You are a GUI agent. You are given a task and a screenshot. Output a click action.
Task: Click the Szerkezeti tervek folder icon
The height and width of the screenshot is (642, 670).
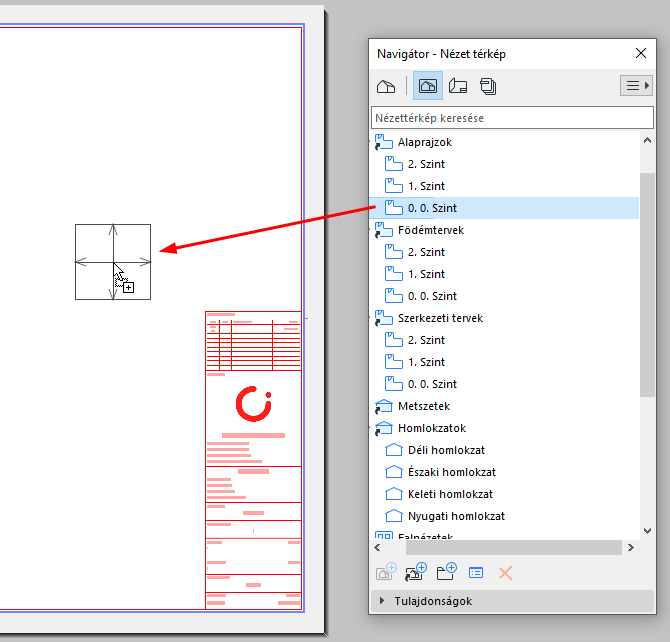point(383,318)
